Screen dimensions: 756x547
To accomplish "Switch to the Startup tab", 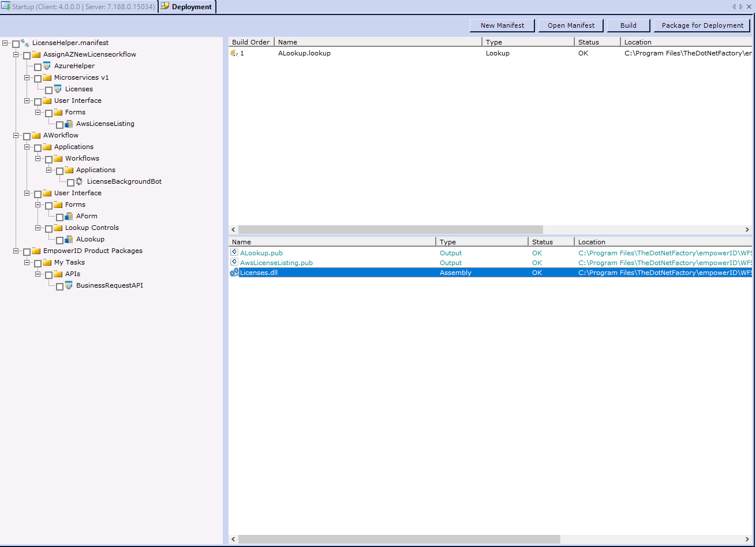I will [78, 7].
